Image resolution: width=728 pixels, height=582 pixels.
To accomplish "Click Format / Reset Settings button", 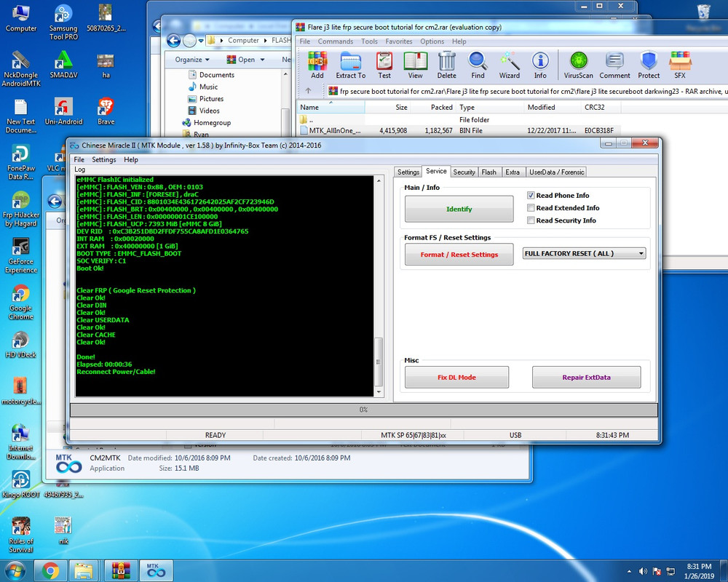I will point(459,255).
